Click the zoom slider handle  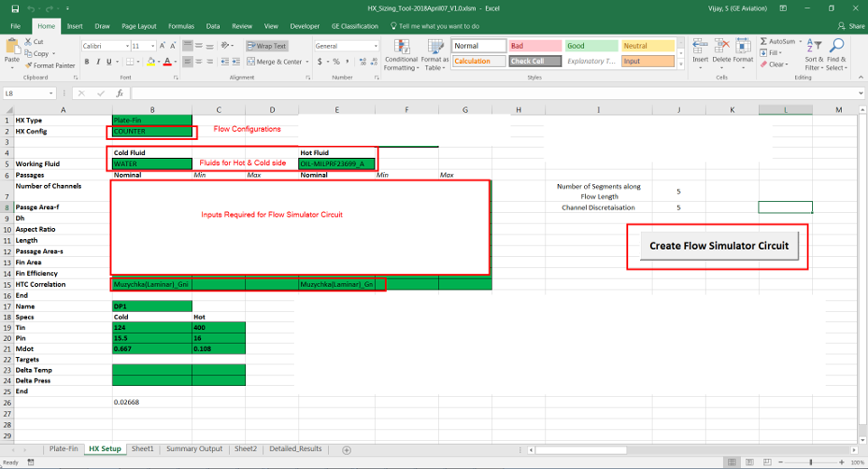[810, 462]
